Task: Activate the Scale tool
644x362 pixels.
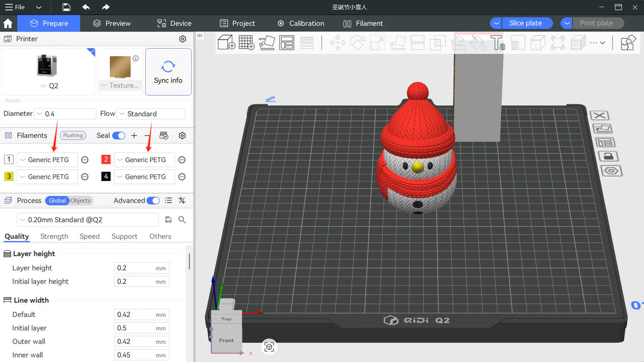Action: point(377,43)
